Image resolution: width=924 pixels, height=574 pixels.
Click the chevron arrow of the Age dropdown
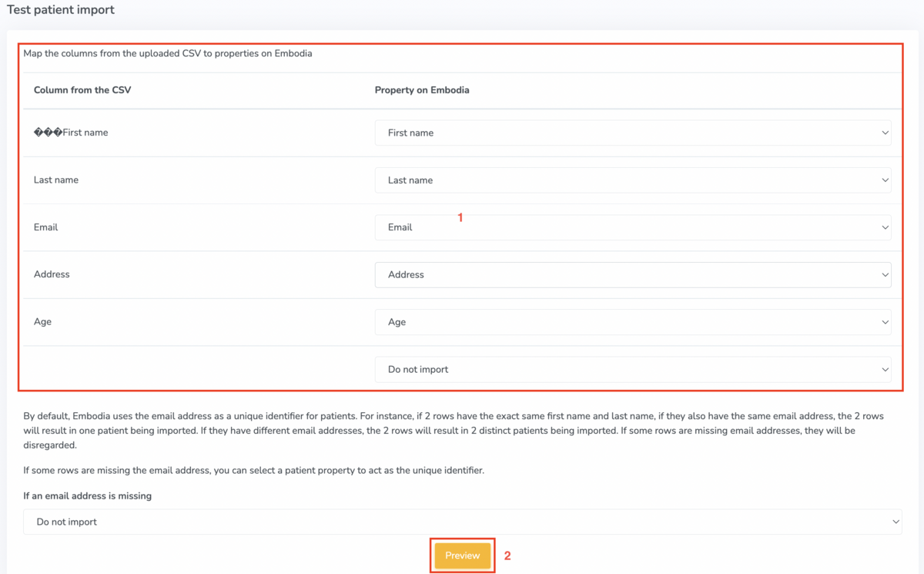coord(885,322)
